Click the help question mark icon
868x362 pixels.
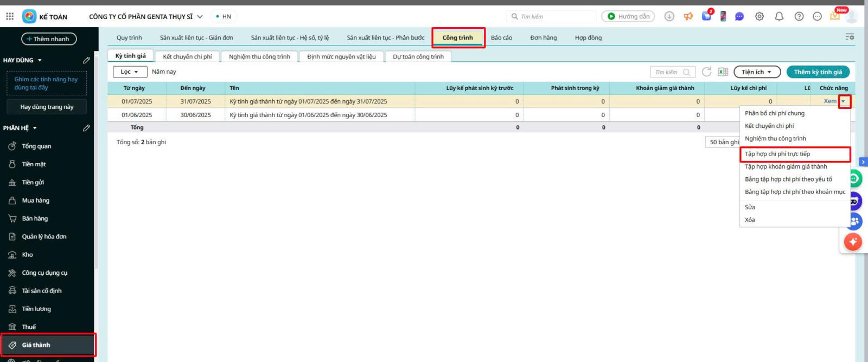pos(799,16)
